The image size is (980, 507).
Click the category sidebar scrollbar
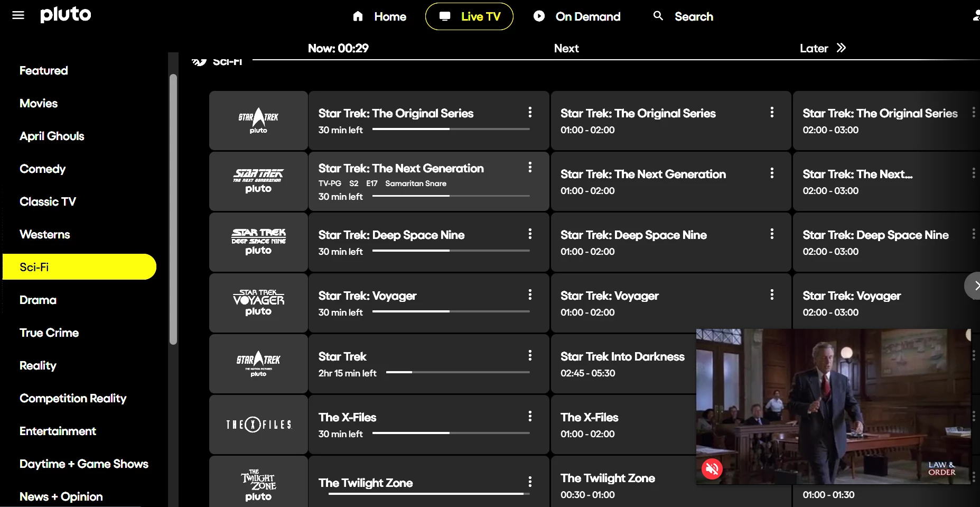click(173, 209)
